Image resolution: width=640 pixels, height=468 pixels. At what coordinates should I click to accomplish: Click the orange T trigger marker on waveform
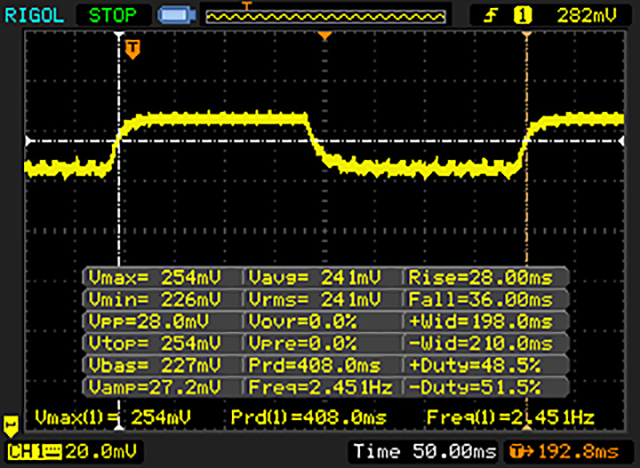coord(133,50)
